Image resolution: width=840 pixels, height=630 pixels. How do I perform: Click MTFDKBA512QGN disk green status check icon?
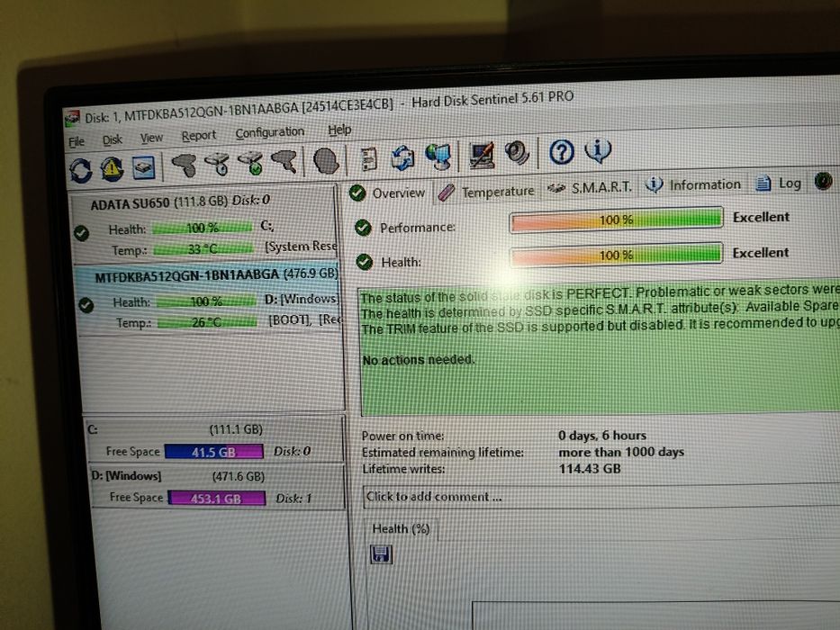pos(86,305)
